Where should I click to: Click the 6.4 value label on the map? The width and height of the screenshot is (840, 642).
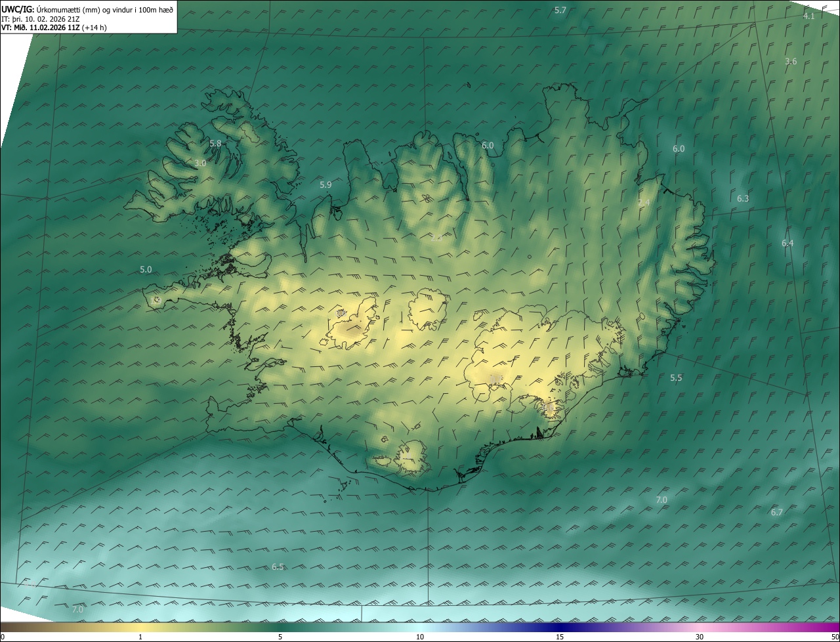click(x=787, y=243)
